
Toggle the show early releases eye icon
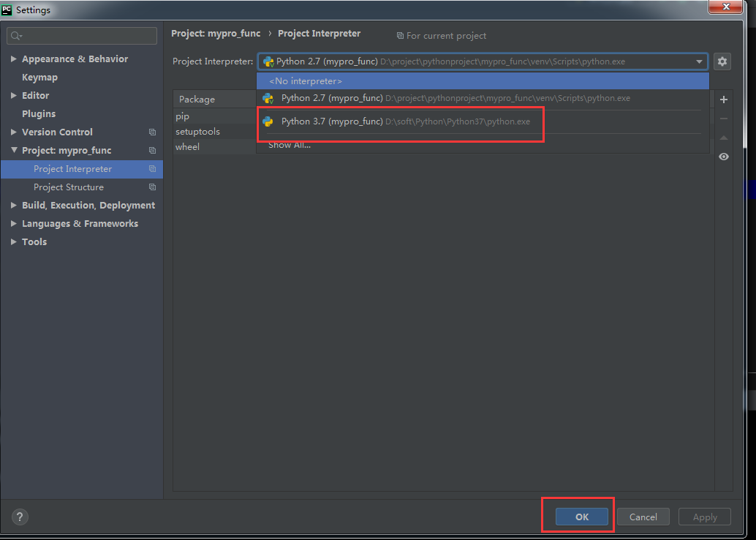[723, 157]
